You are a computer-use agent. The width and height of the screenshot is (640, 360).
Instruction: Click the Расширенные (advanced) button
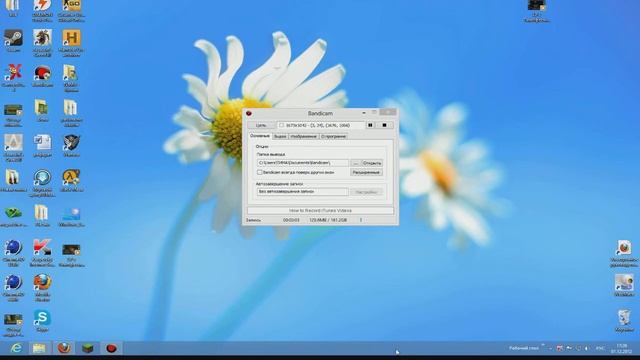pyautogui.click(x=366, y=173)
